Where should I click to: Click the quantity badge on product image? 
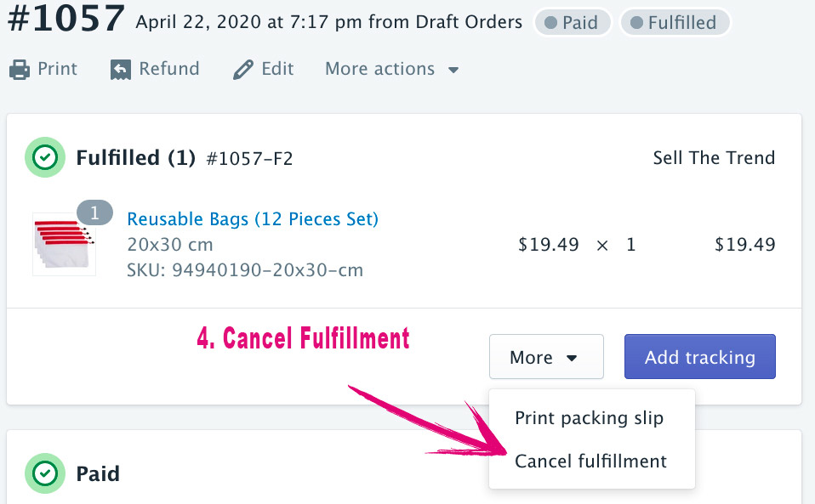[94, 212]
